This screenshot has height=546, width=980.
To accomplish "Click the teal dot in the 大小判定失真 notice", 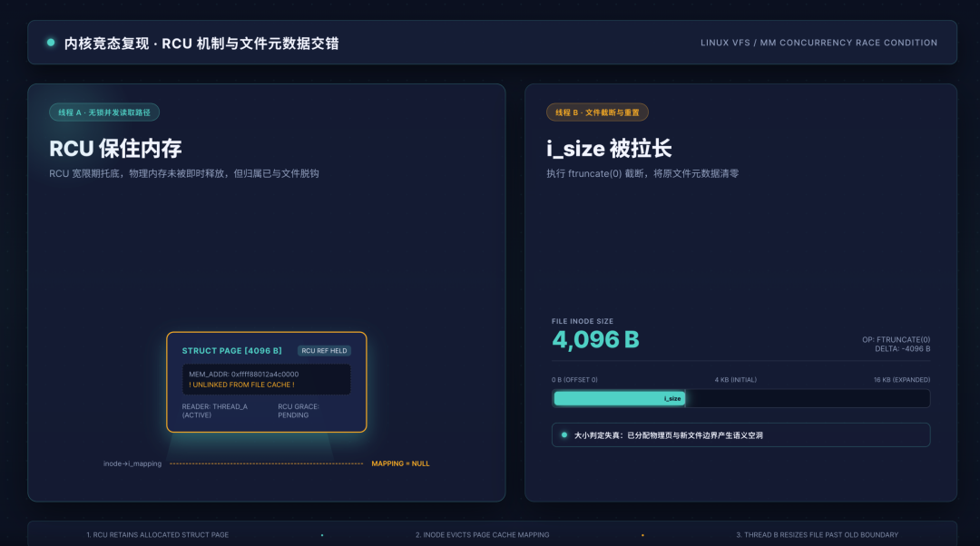I will pos(564,434).
